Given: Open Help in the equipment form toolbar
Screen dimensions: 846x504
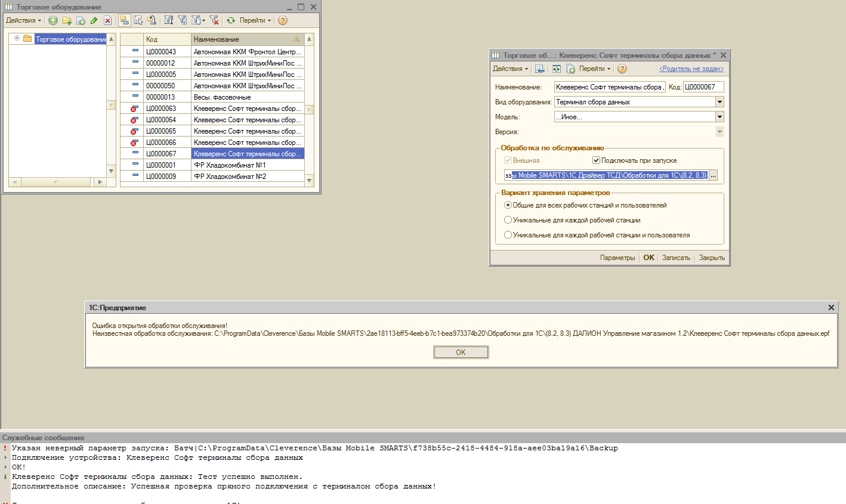Looking at the screenshot, I should coord(622,69).
